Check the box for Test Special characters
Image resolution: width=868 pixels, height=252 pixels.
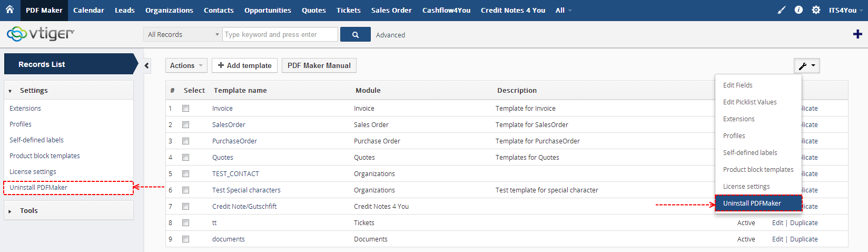point(185,190)
